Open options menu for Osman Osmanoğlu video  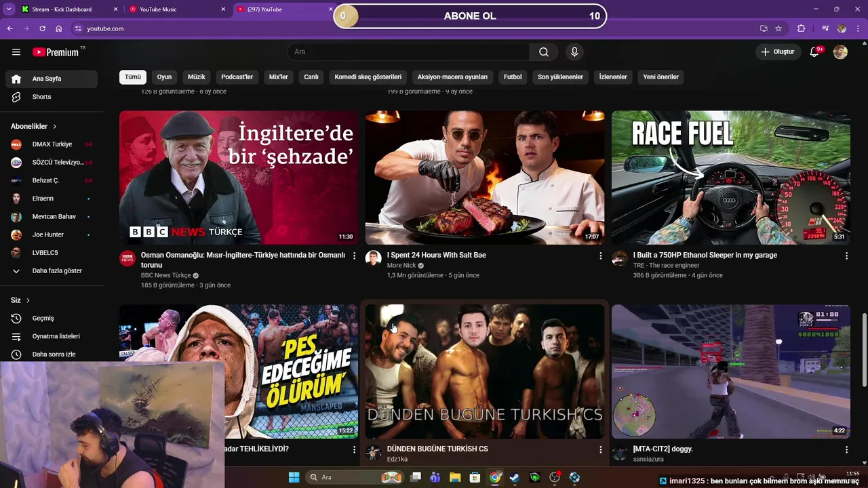point(354,256)
